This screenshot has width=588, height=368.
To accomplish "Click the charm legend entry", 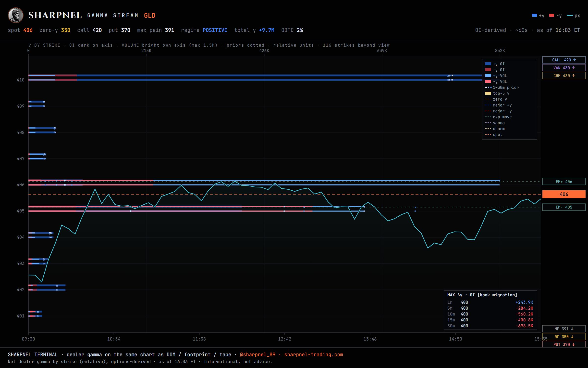I will (495, 129).
